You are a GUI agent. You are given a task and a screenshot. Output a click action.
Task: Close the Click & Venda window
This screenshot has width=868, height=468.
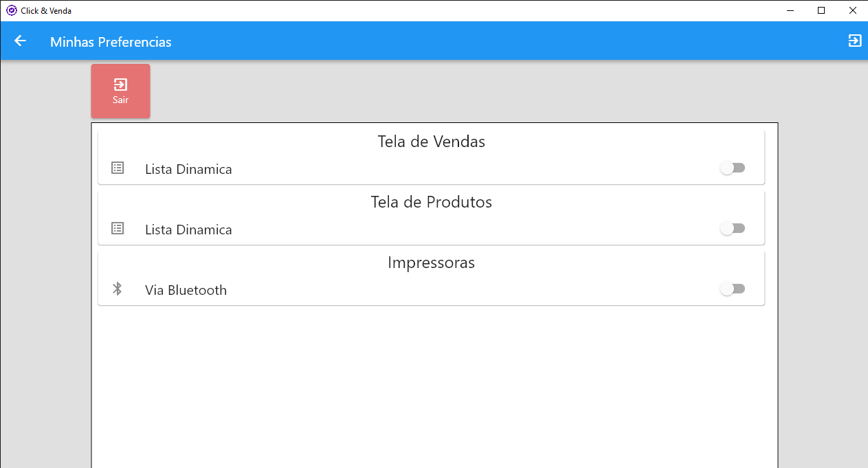tap(853, 10)
